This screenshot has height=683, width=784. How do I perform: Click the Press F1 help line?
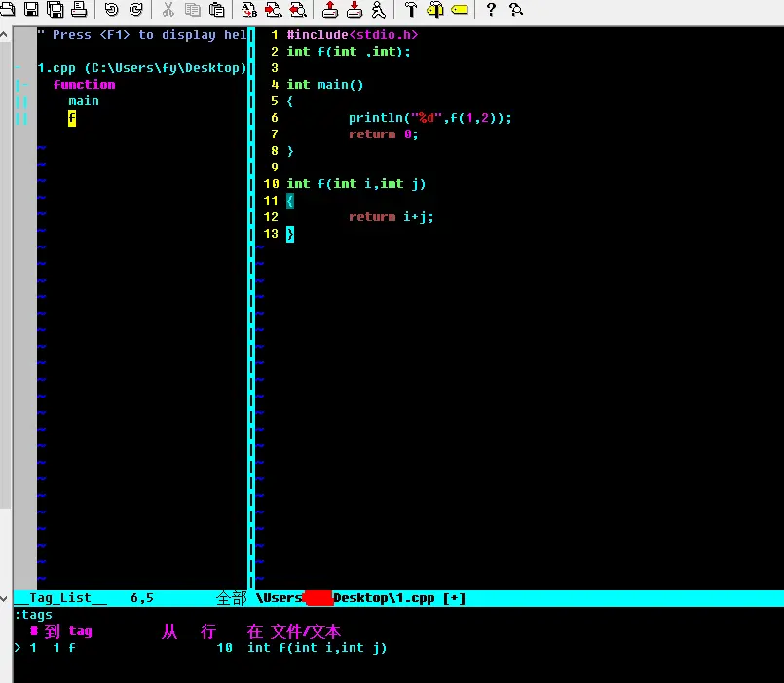[x=142, y=35]
